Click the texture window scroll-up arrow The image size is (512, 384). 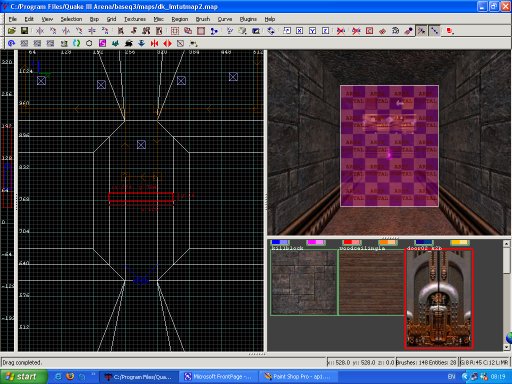pos(507,244)
